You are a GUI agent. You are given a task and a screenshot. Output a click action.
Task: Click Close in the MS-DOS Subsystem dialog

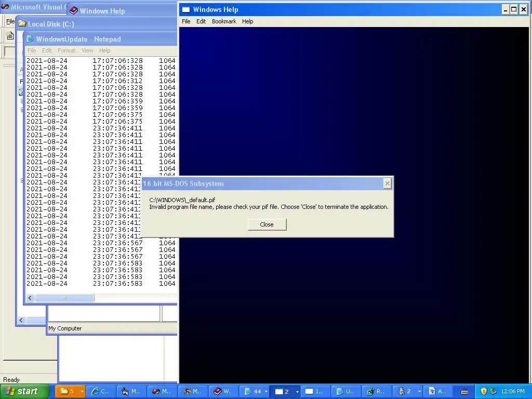click(x=267, y=224)
